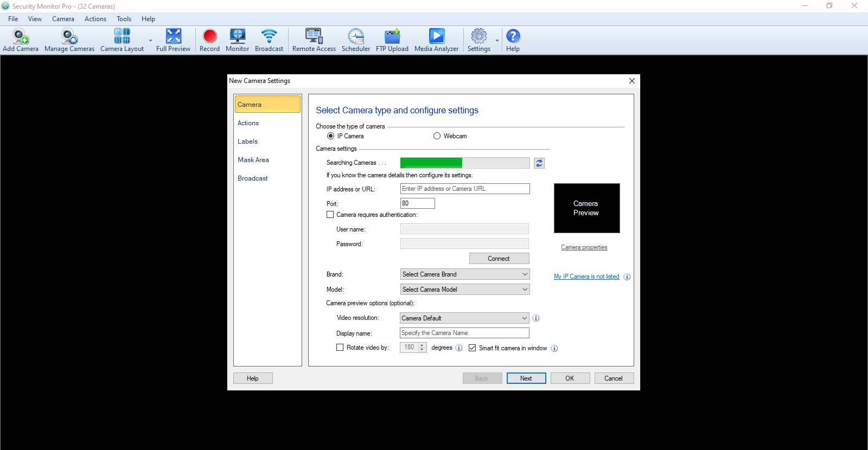Open the View menu
This screenshot has height=450, width=868.
coord(35,19)
